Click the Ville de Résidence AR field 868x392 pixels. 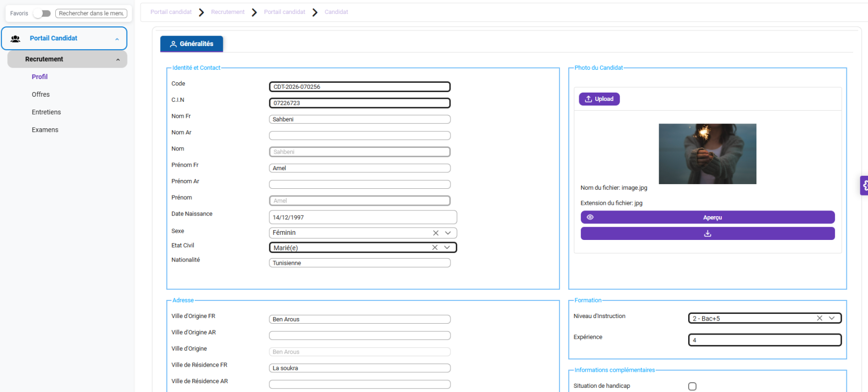click(x=360, y=384)
